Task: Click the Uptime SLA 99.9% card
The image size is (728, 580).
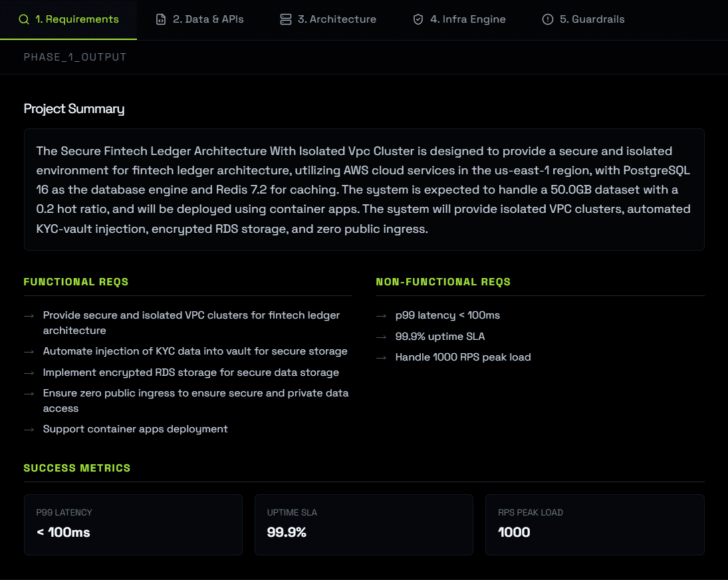Action: (364, 524)
